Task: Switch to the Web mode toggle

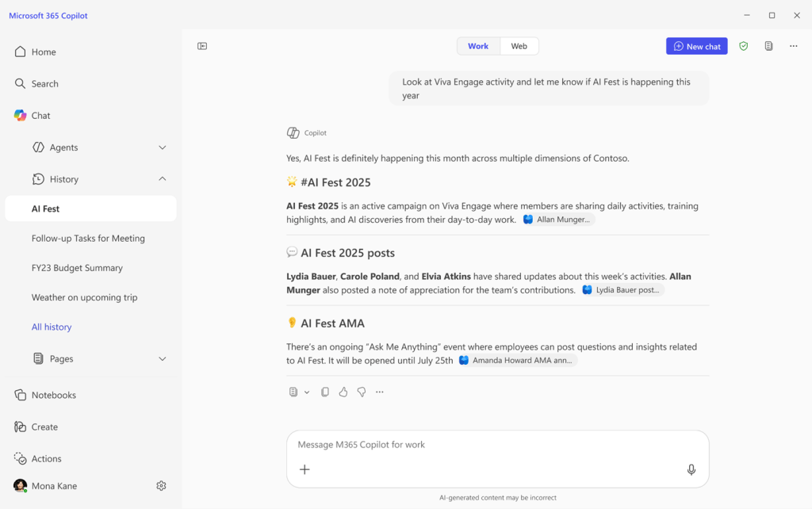Action: [519, 46]
